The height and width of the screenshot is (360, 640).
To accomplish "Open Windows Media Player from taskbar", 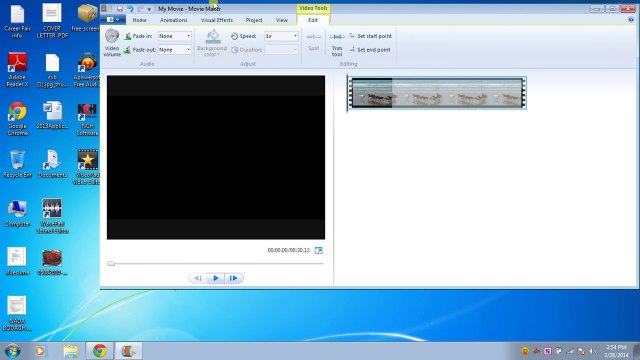I will click(40, 351).
